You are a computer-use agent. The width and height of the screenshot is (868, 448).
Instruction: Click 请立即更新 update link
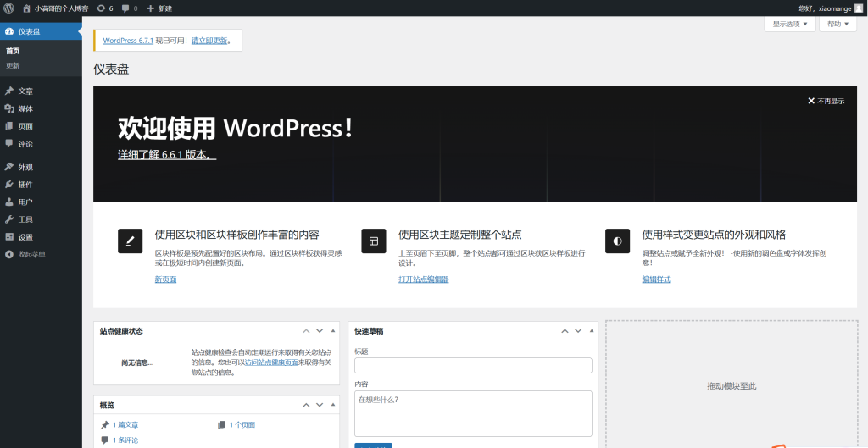coord(209,41)
